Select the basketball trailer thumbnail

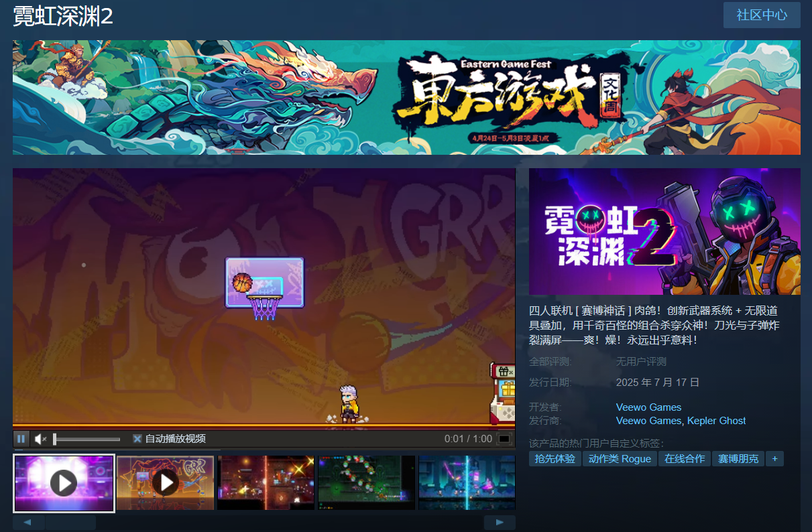165,483
